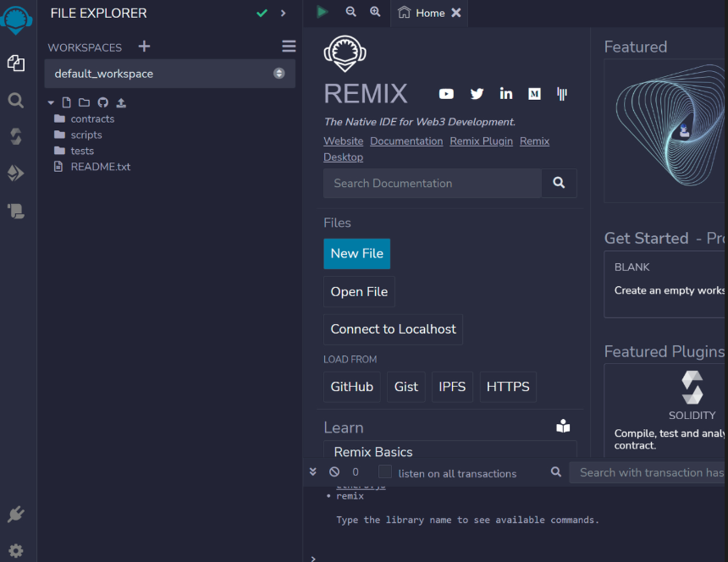
Task: Collapse terminal with double chevron icon
Action: (x=313, y=472)
